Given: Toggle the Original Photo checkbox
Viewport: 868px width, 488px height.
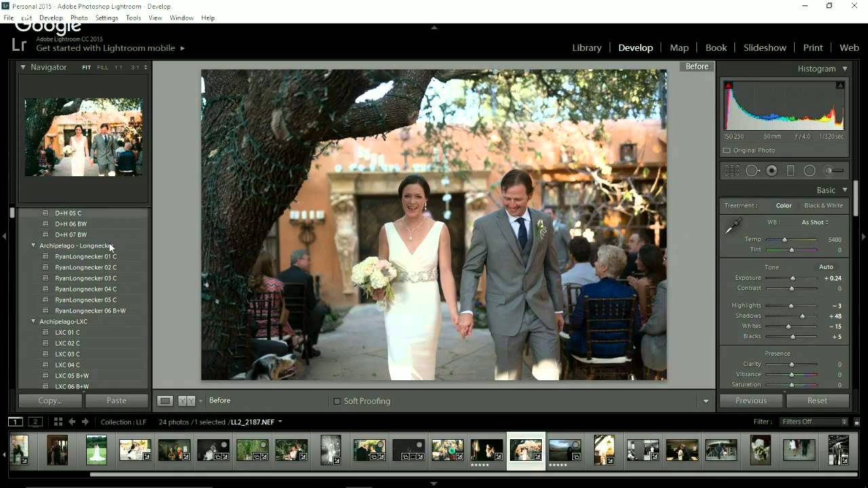Looking at the screenshot, I should 727,150.
